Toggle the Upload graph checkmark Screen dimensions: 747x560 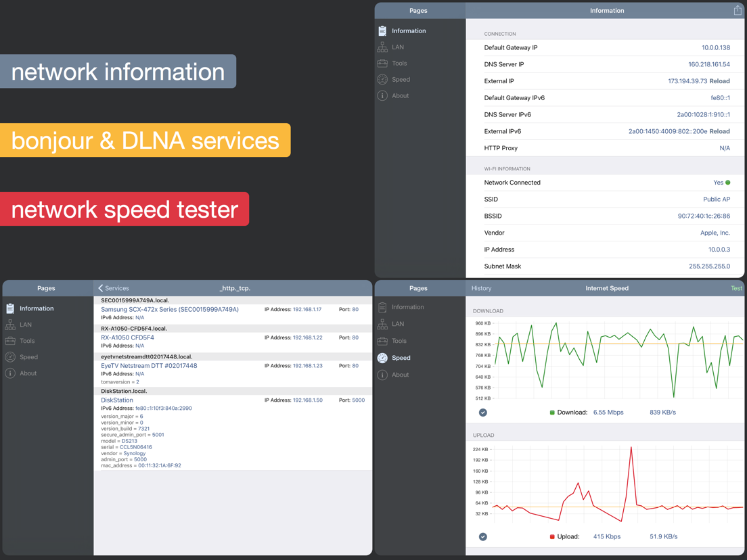pos(482,537)
